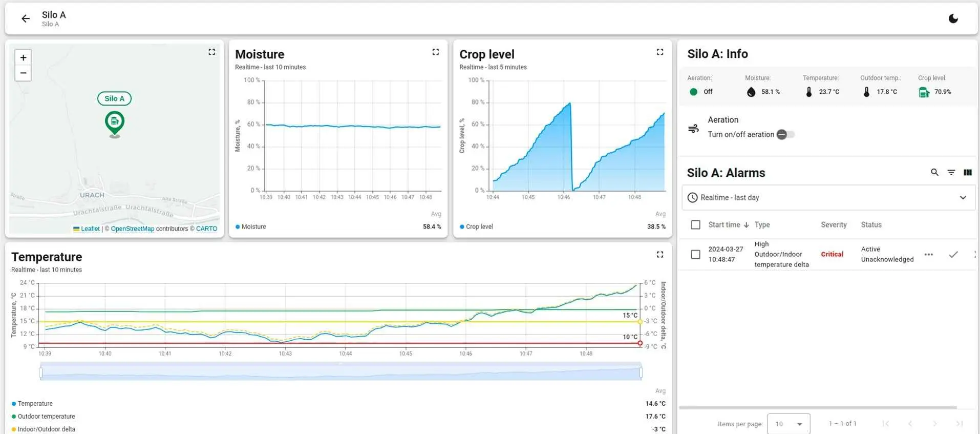Viewport: 980px width, 434px height.
Task: Expand Moisture chart to fullscreen
Action: click(435, 52)
